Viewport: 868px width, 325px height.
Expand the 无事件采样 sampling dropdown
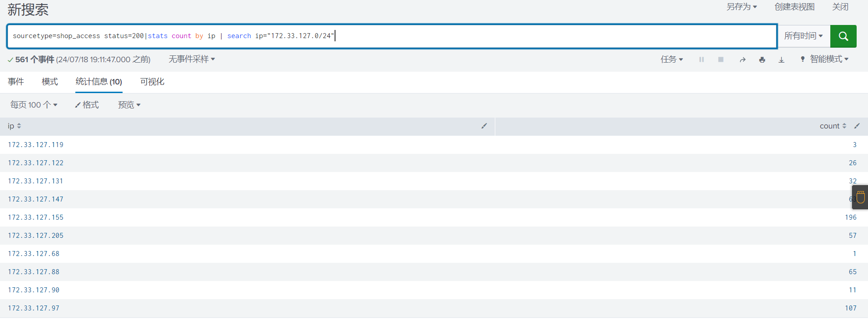[x=192, y=59]
